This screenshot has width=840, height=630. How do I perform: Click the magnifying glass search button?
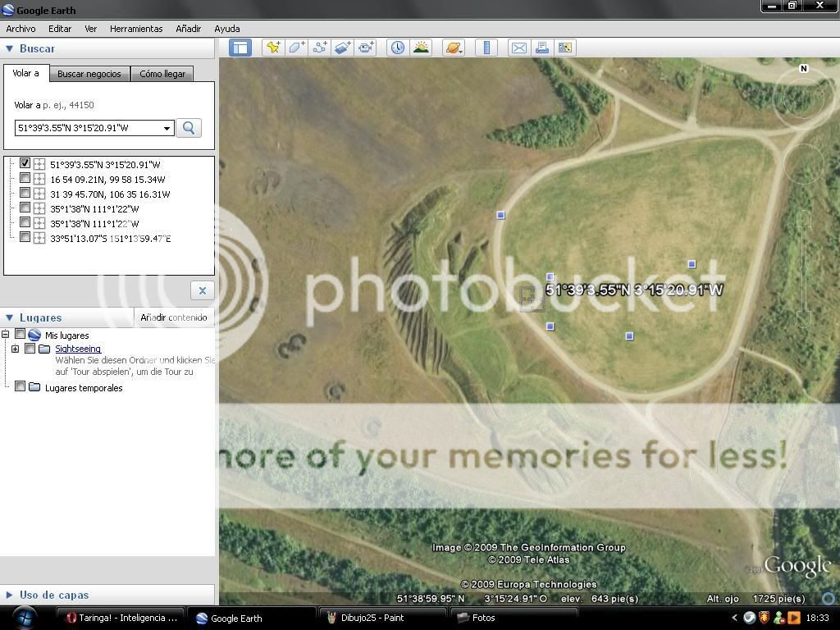click(189, 128)
